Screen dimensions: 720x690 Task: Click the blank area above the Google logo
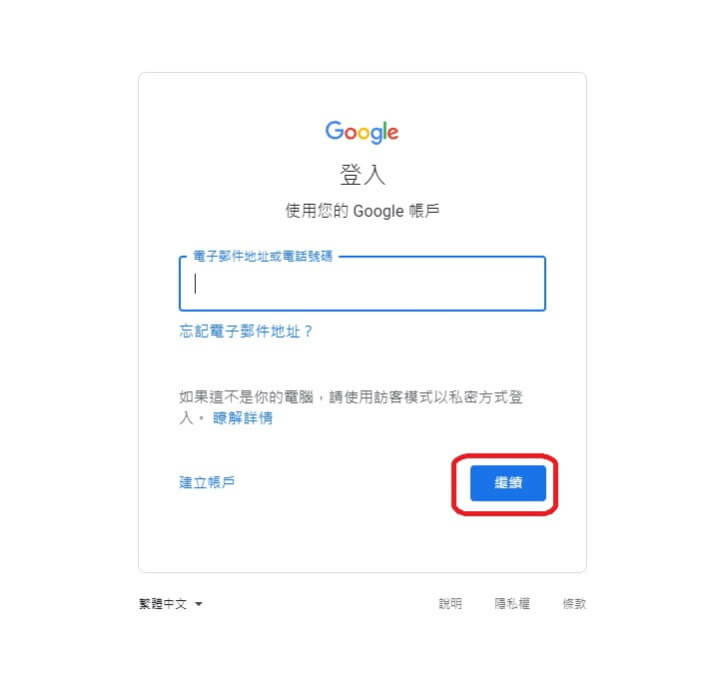(362, 96)
